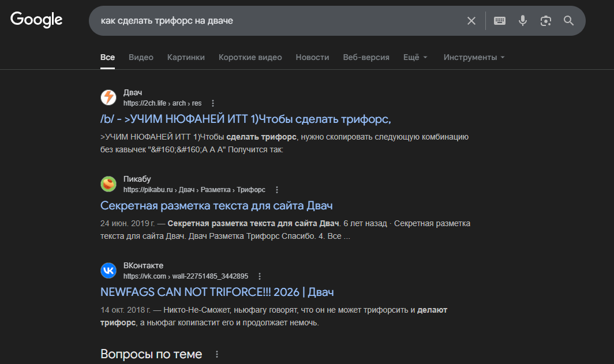
Task: Switch to the Видео tab
Action: click(x=141, y=57)
